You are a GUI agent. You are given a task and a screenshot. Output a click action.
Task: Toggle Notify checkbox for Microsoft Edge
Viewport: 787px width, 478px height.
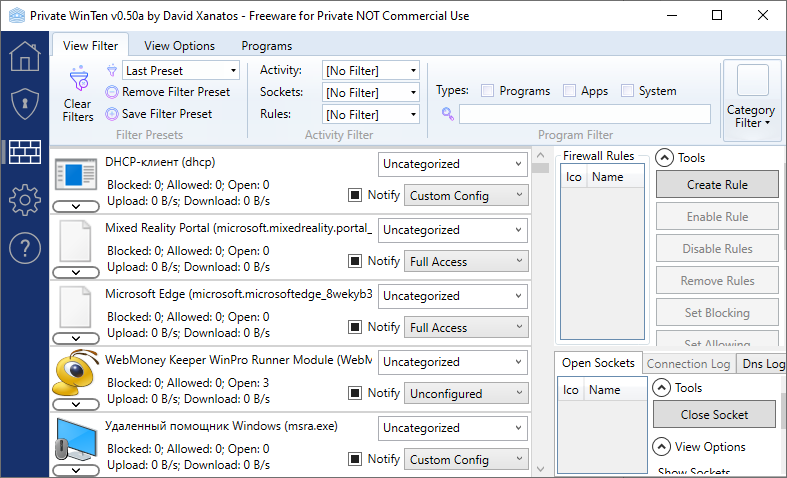click(355, 327)
